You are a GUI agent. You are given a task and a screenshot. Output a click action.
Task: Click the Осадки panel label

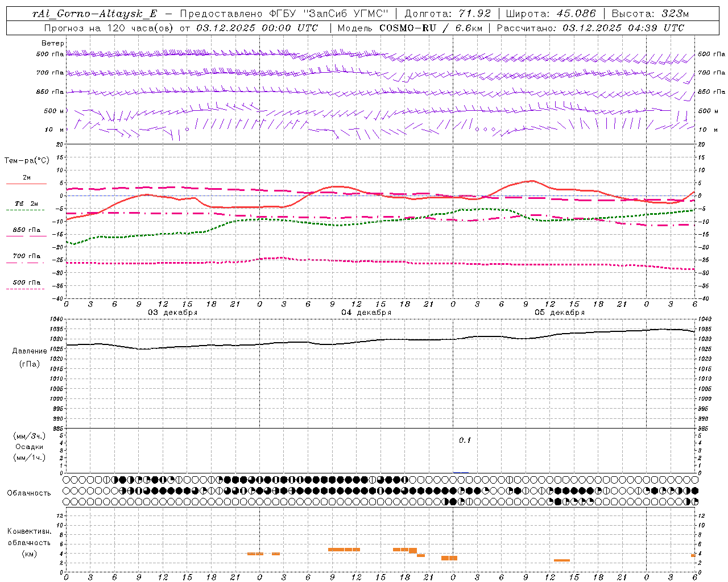click(x=30, y=447)
